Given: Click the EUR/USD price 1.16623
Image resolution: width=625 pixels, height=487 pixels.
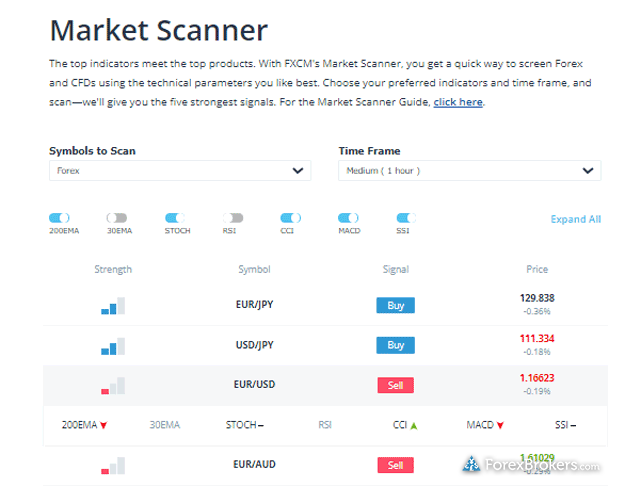Looking at the screenshot, I should point(537,378).
